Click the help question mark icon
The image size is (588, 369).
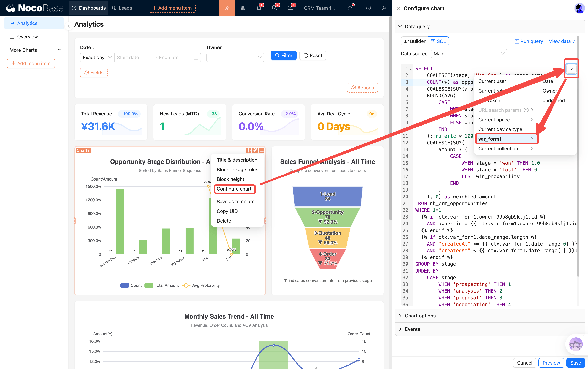tap(368, 8)
